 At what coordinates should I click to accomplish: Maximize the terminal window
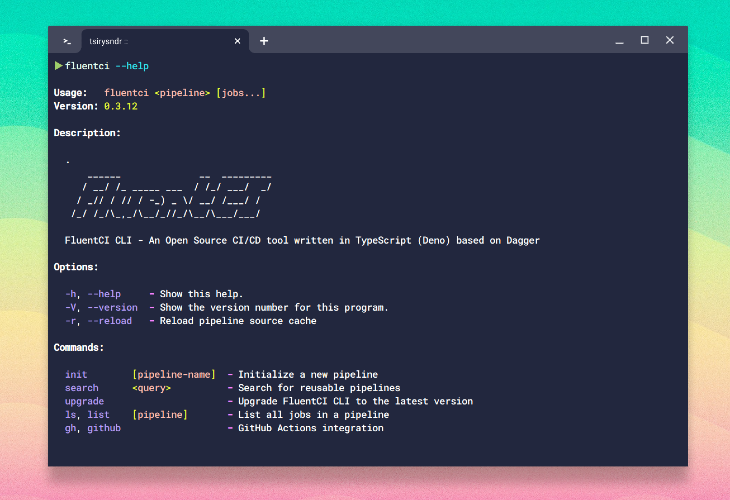coord(644,40)
